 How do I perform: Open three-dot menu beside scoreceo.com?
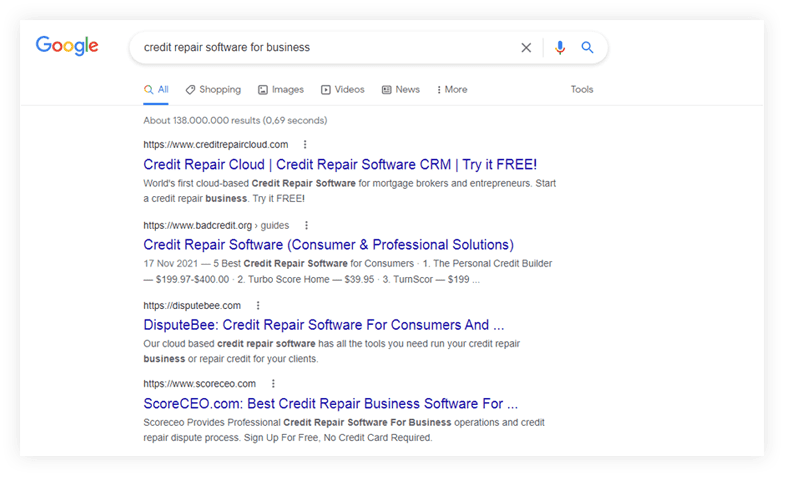(273, 383)
